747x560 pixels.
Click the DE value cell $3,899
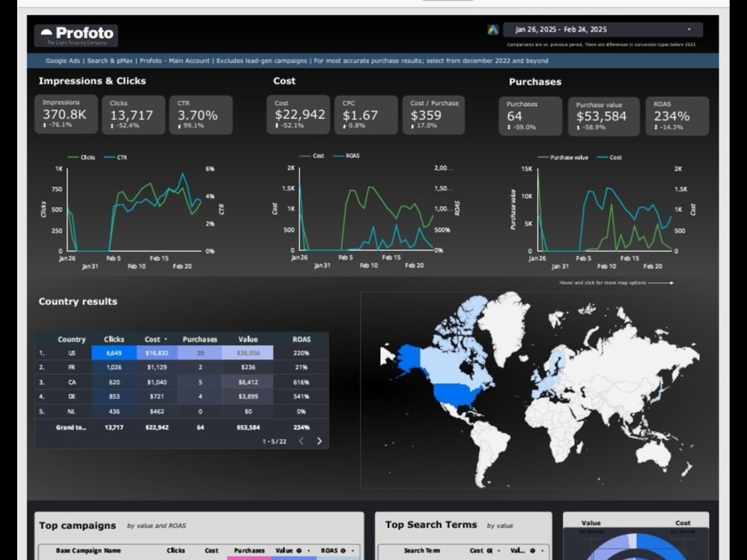248,396
